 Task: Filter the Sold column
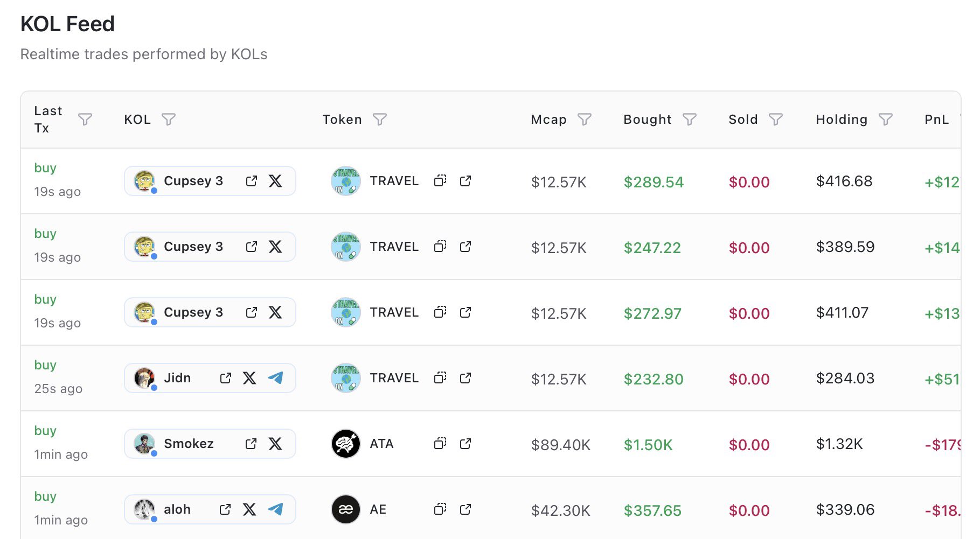[776, 119]
